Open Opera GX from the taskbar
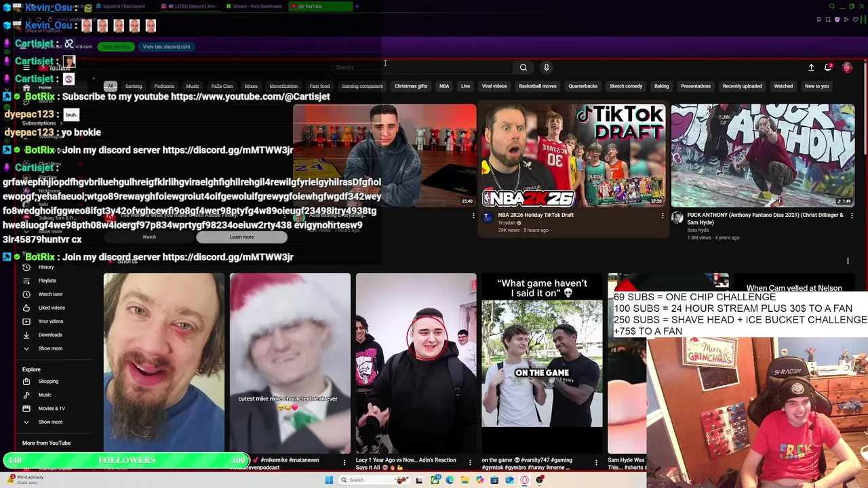This screenshot has width=868, height=488. 524,480
